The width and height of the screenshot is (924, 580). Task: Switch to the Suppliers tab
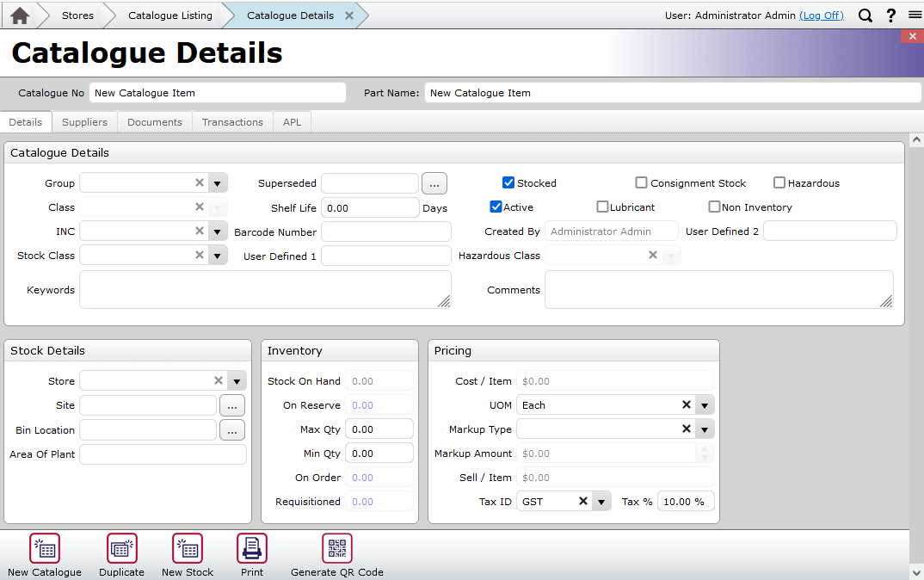(84, 121)
